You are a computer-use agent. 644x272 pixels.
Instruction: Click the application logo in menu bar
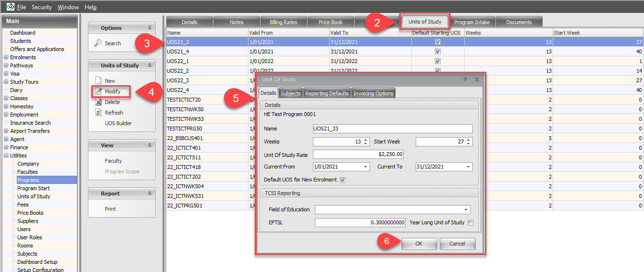click(x=10, y=7)
